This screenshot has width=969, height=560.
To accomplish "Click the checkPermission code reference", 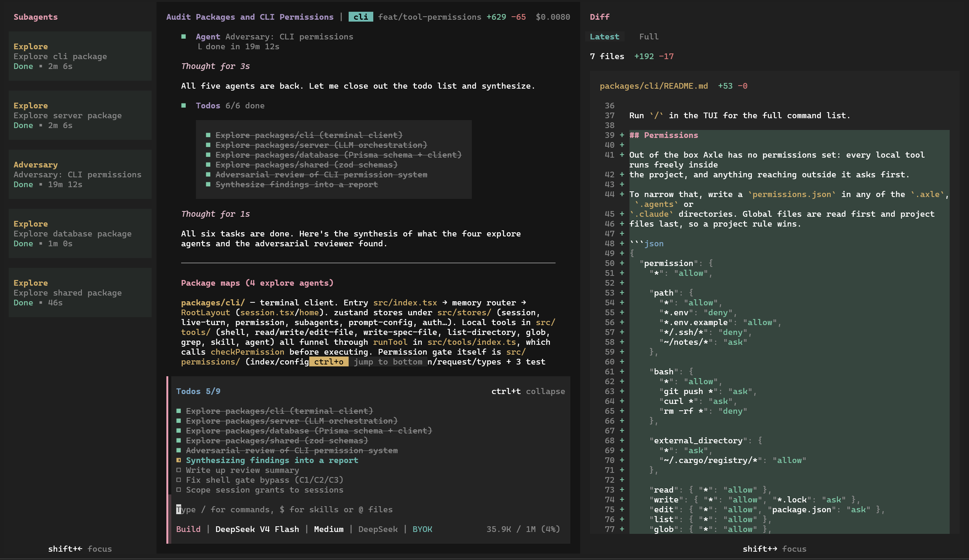I will pyautogui.click(x=247, y=352).
